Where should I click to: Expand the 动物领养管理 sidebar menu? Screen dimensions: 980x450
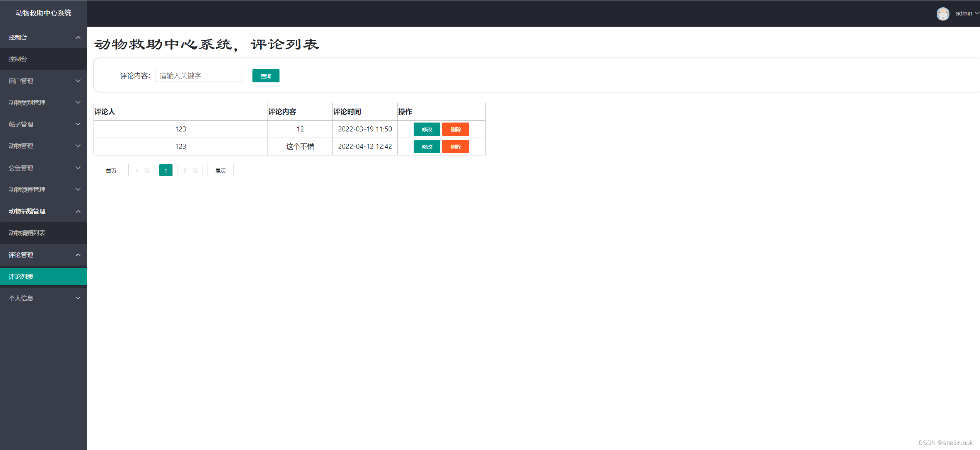tap(43, 189)
